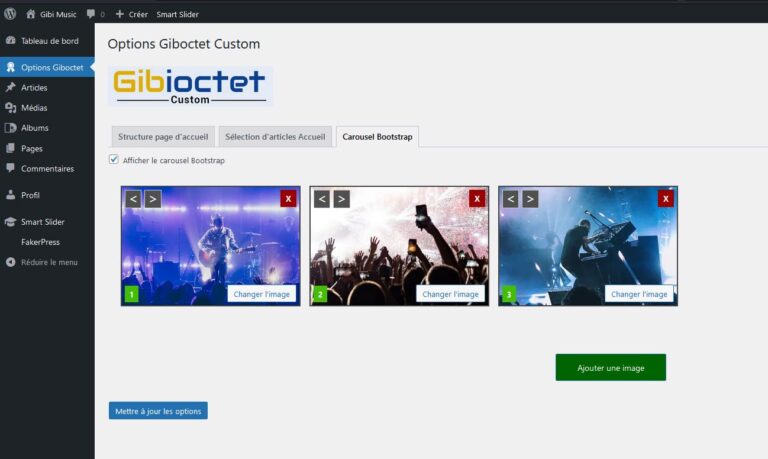Click the Gibioctet Custom logo

click(x=190, y=86)
